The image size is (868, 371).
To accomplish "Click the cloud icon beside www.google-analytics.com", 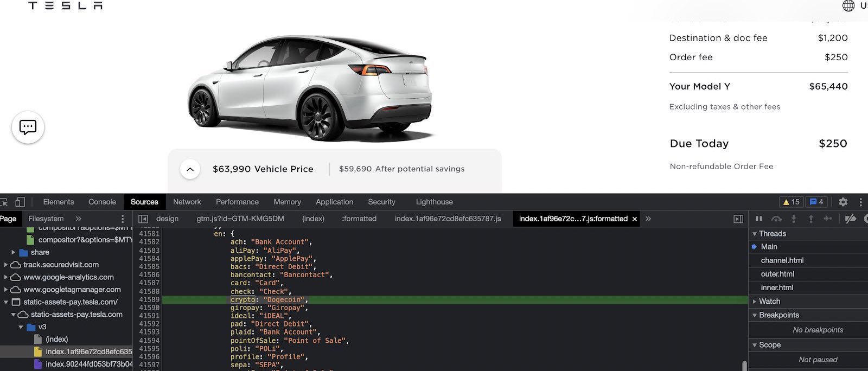I will tap(16, 277).
